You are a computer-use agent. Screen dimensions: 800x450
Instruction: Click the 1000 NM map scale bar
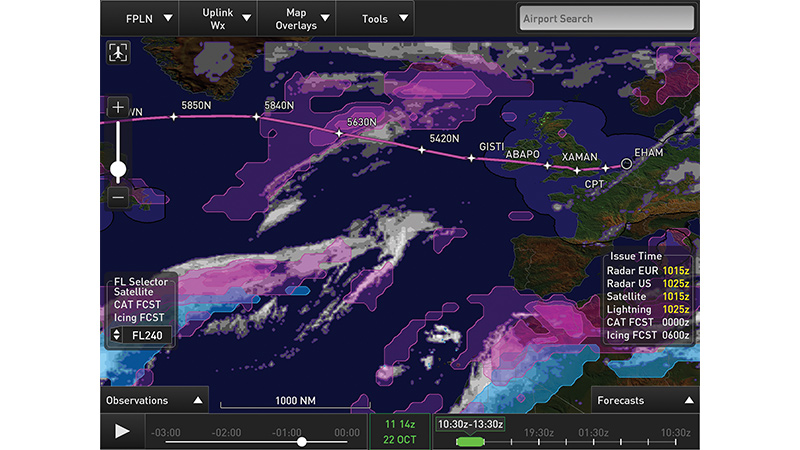point(295,403)
